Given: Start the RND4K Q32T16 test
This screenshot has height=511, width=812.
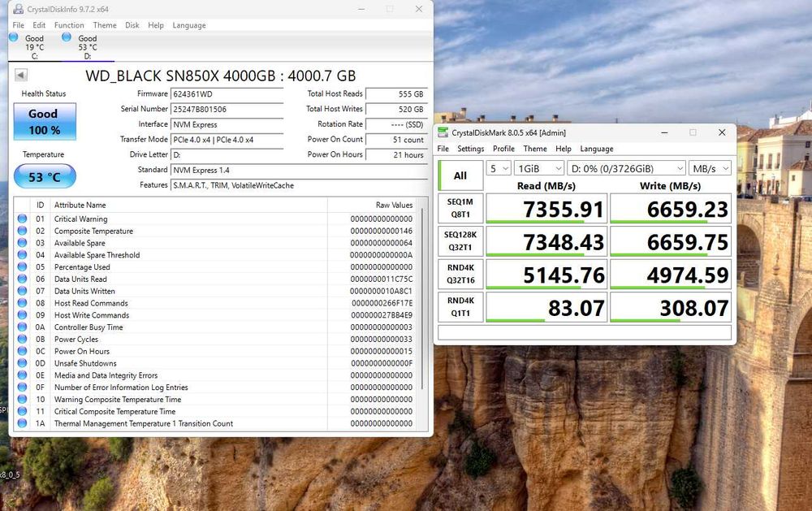Looking at the screenshot, I should [x=460, y=274].
